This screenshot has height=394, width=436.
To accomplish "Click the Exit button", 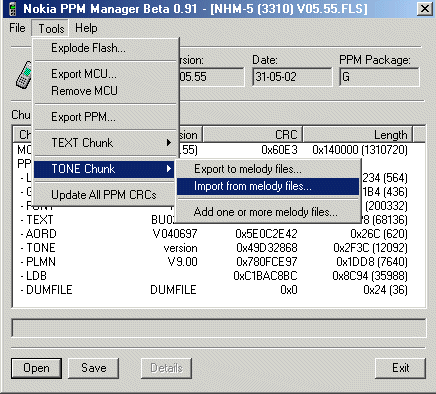I will [400, 368].
